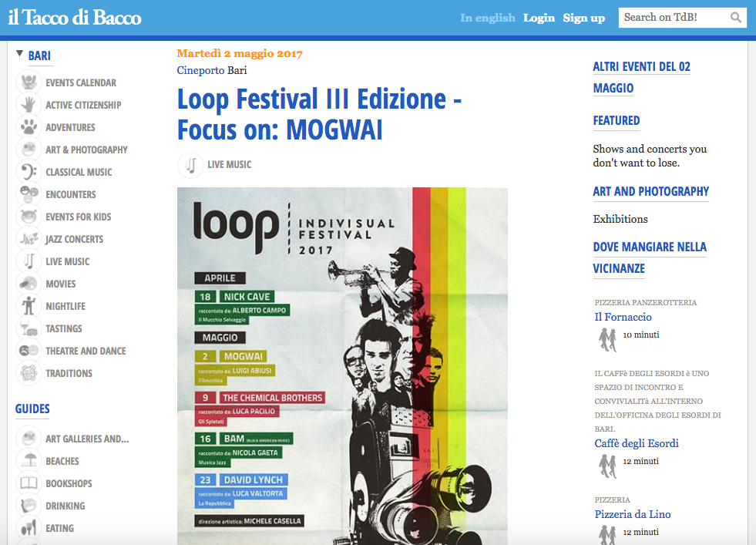Open Altri Eventi del 02 Maggio
Screen dimensions: 756x545
641,77
